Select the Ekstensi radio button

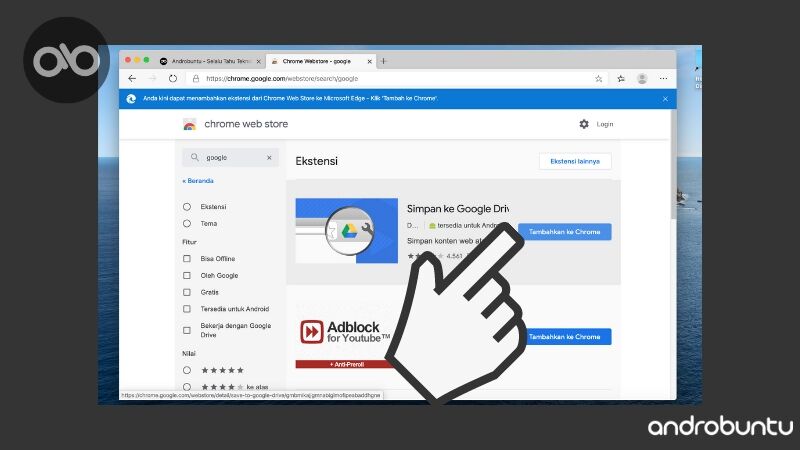pos(187,207)
